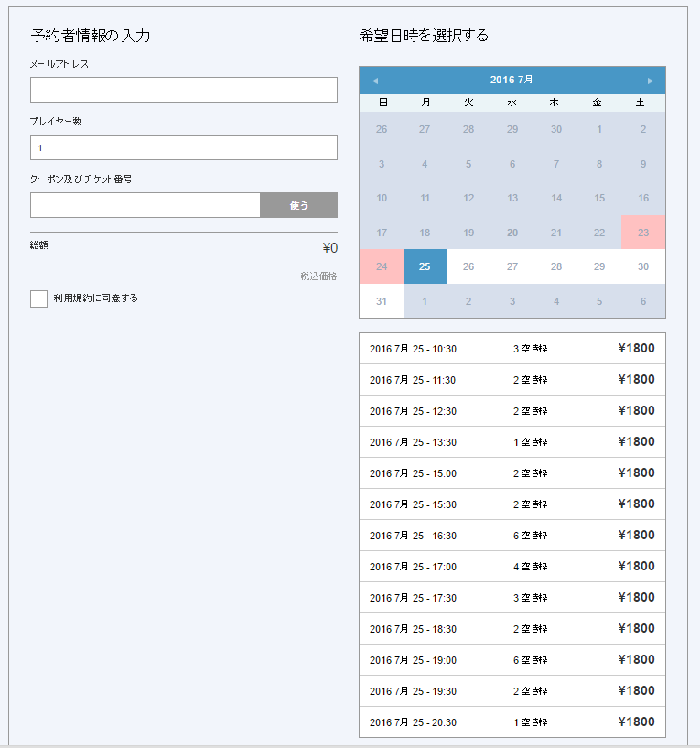Go to next month in calendar
700x748 pixels.
coord(650,81)
